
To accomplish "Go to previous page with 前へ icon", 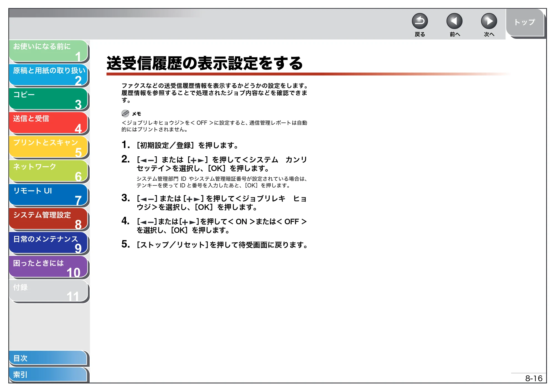I will point(454,21).
